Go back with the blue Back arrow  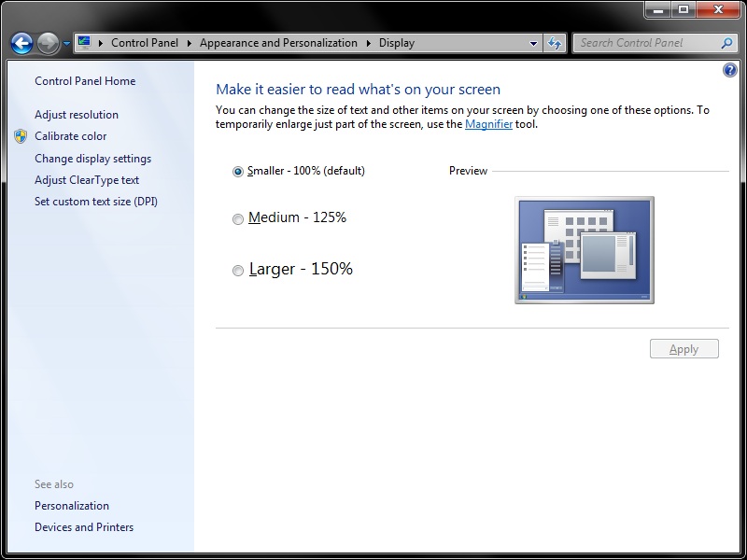pos(21,43)
